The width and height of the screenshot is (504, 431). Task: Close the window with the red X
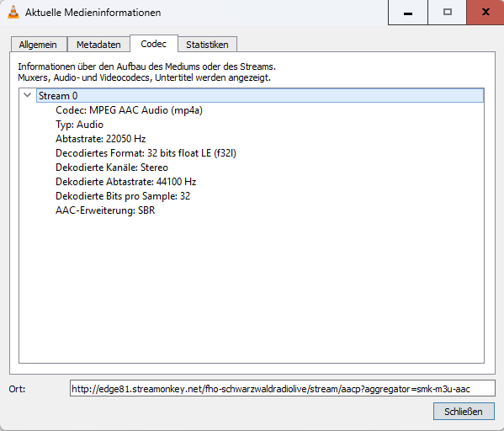coord(485,13)
